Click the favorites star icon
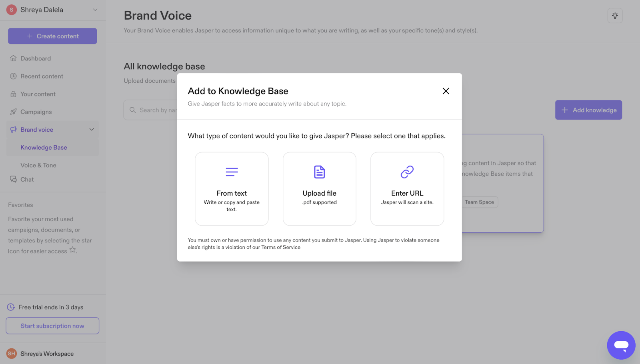 pyautogui.click(x=72, y=250)
